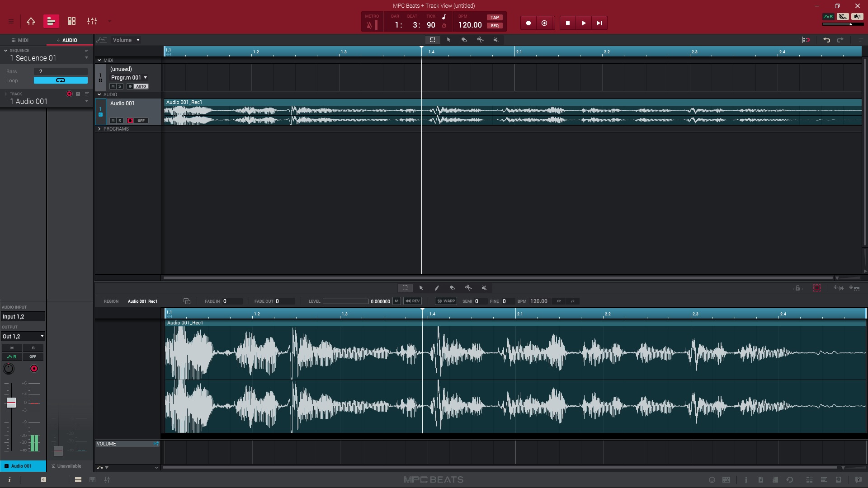Open the Volume automation parameter dropdown

[x=127, y=40]
